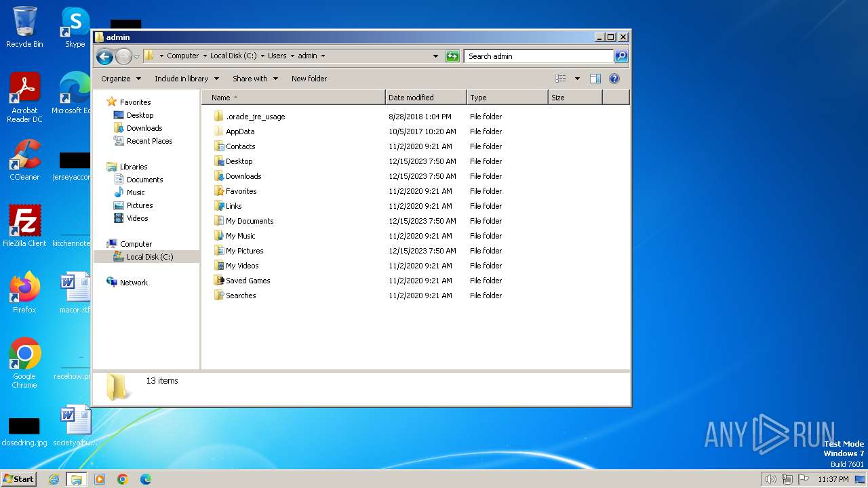
Task: Open the Start menu
Action: pos(18,479)
